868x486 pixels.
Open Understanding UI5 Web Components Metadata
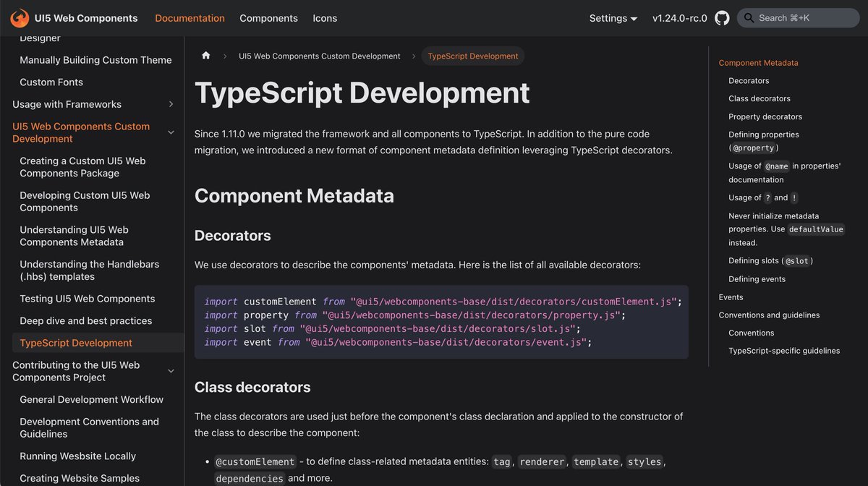click(x=74, y=236)
